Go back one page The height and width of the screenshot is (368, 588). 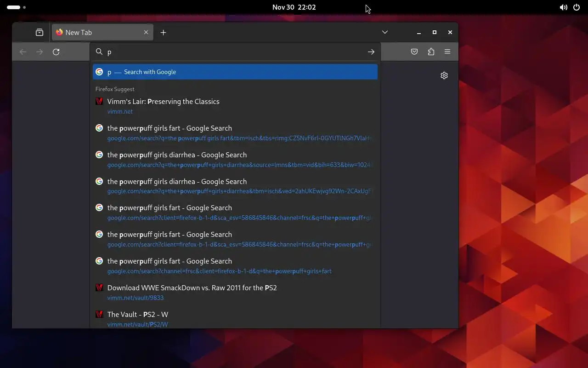pyautogui.click(x=23, y=52)
